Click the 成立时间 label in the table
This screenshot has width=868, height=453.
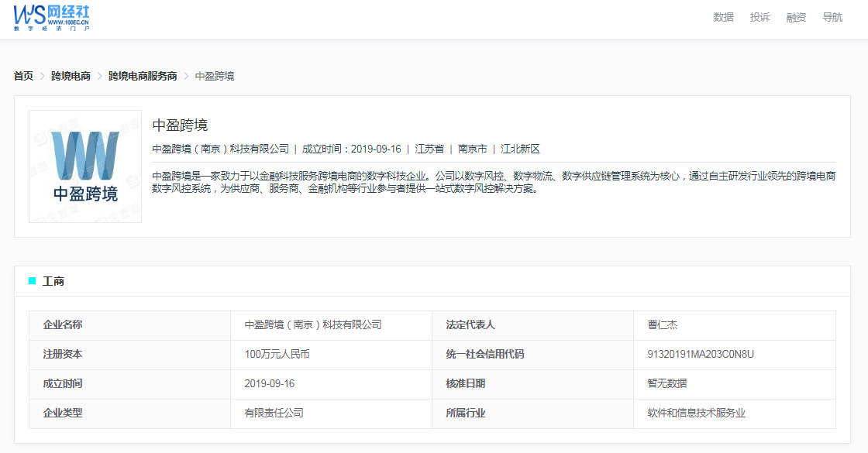(63, 383)
